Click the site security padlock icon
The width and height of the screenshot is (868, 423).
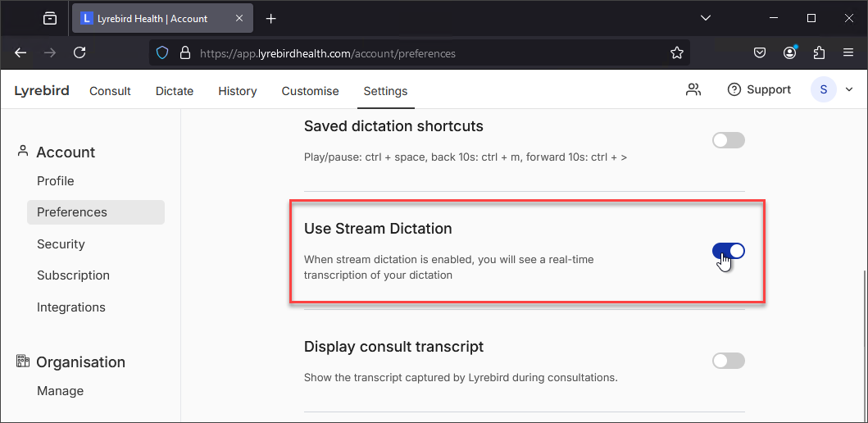tap(185, 53)
